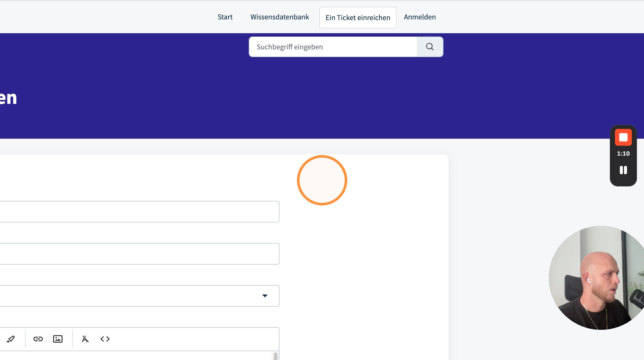
Task: Expand the form dropdown select
Action: [139, 296]
